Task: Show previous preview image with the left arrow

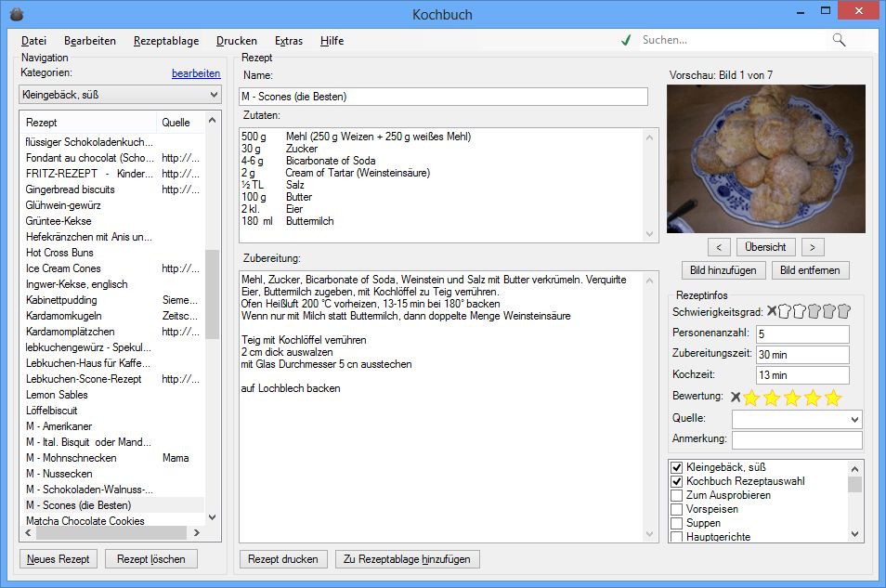Action: [720, 246]
